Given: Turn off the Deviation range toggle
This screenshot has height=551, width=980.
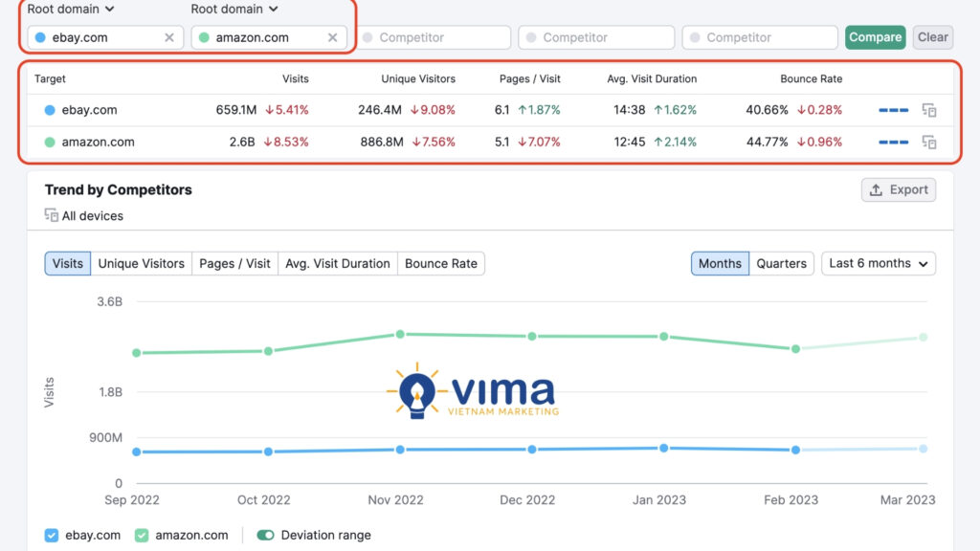Looking at the screenshot, I should pos(266,536).
